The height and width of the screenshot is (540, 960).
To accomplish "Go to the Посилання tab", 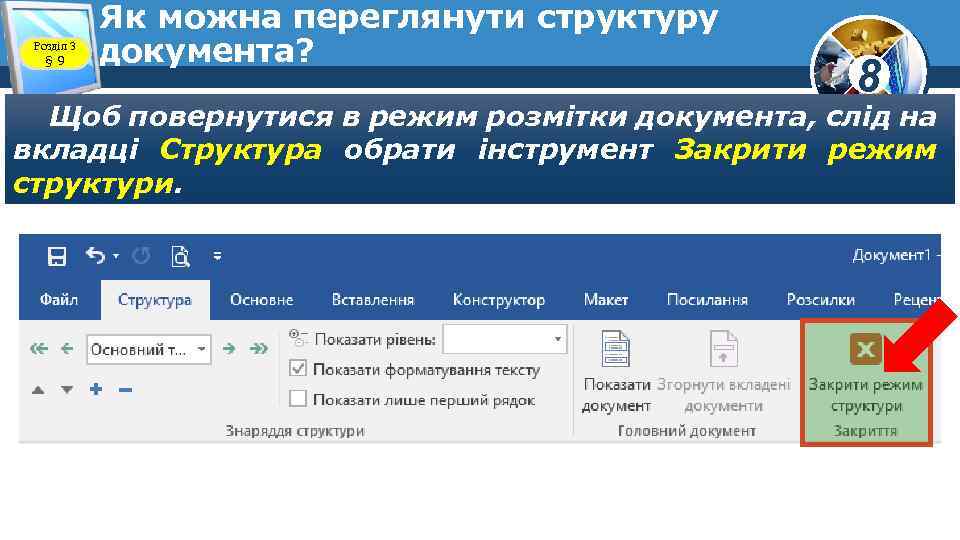I will tap(707, 300).
